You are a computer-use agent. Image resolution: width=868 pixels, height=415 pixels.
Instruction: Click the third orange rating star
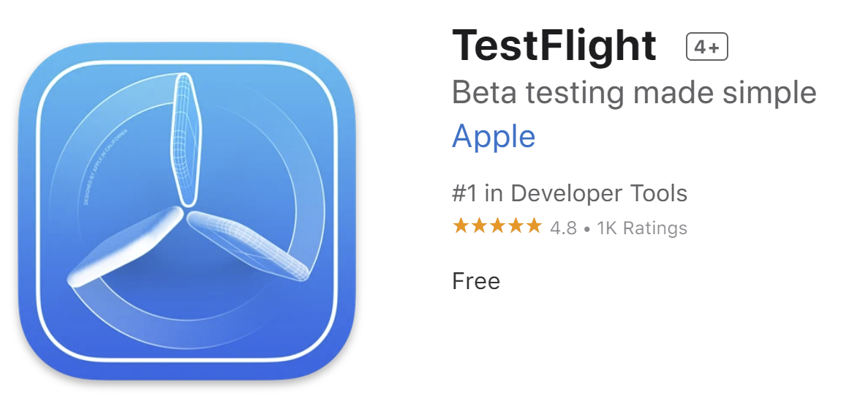[497, 226]
